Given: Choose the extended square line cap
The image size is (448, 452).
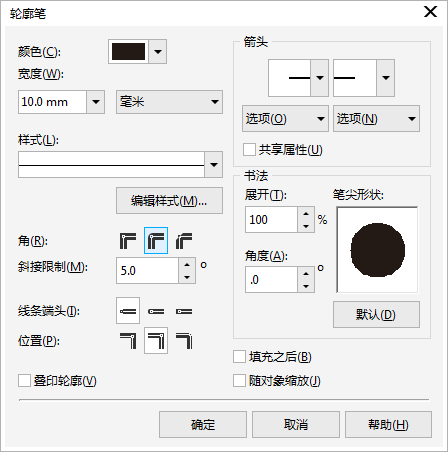Looking at the screenshot, I should click(x=184, y=311).
